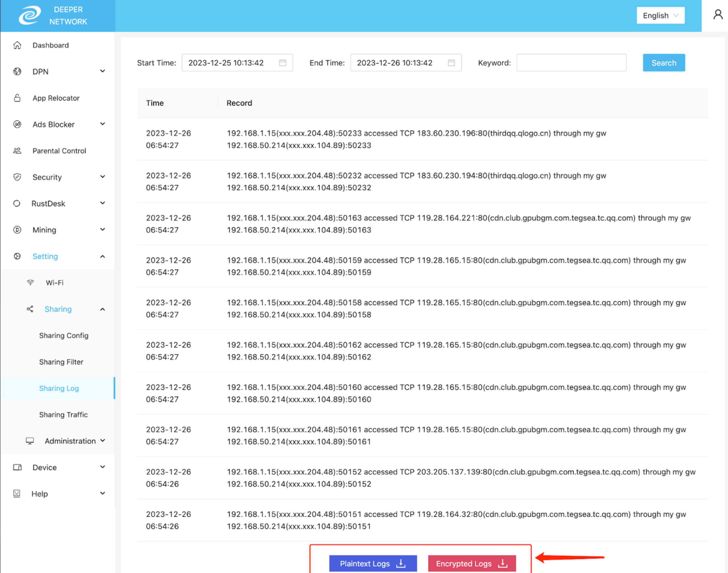This screenshot has width=728, height=573.
Task: Select record ending with port 50159
Action: point(422,266)
